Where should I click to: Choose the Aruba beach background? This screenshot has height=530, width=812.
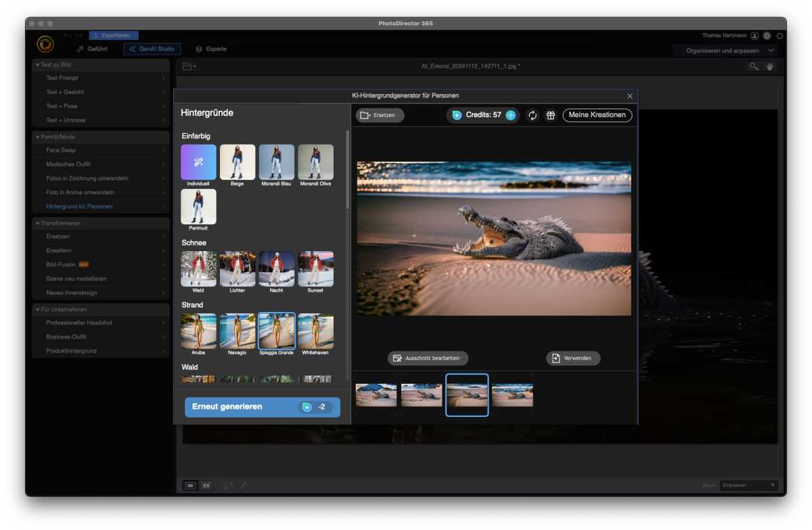click(x=198, y=331)
